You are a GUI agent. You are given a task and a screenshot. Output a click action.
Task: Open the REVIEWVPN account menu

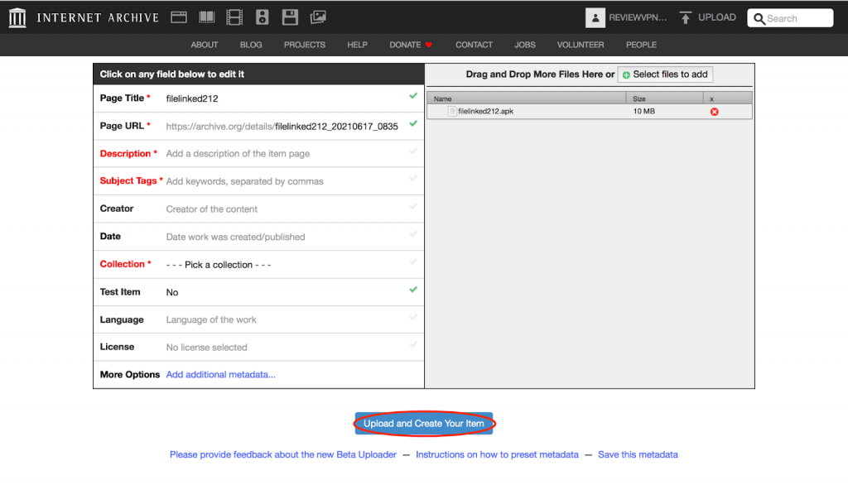[638, 18]
